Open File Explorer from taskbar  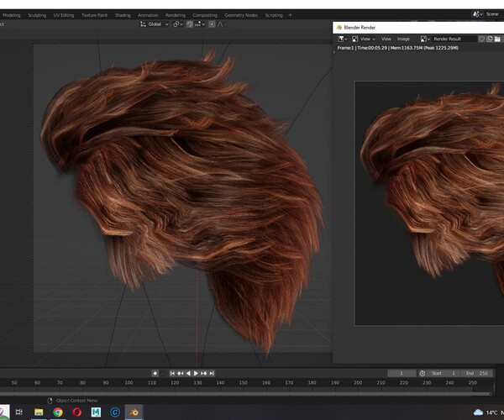pos(39,412)
